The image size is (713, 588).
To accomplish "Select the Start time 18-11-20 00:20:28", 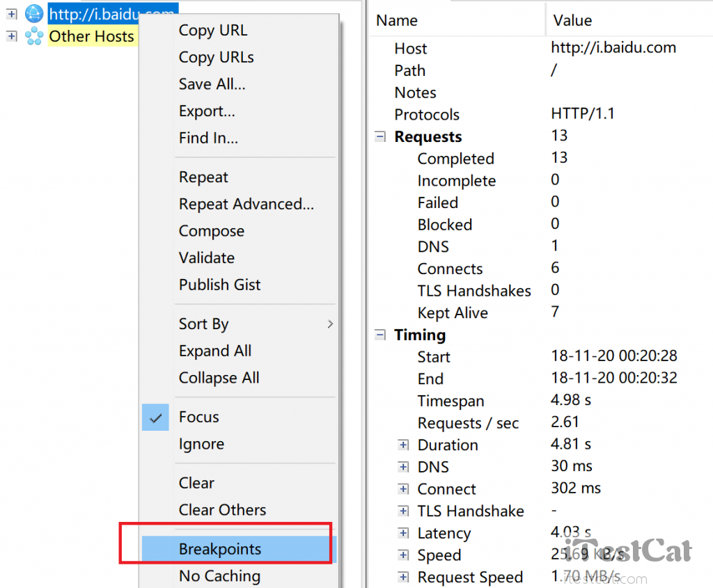I will 614,356.
